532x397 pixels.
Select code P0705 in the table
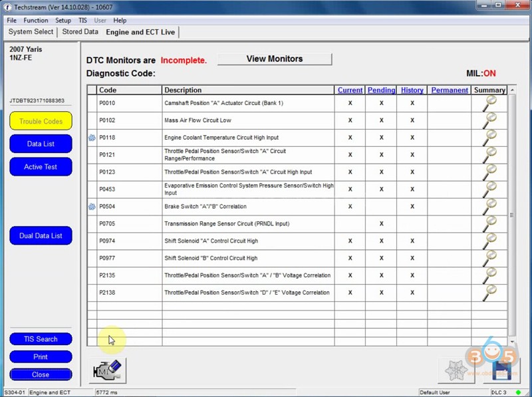click(107, 223)
